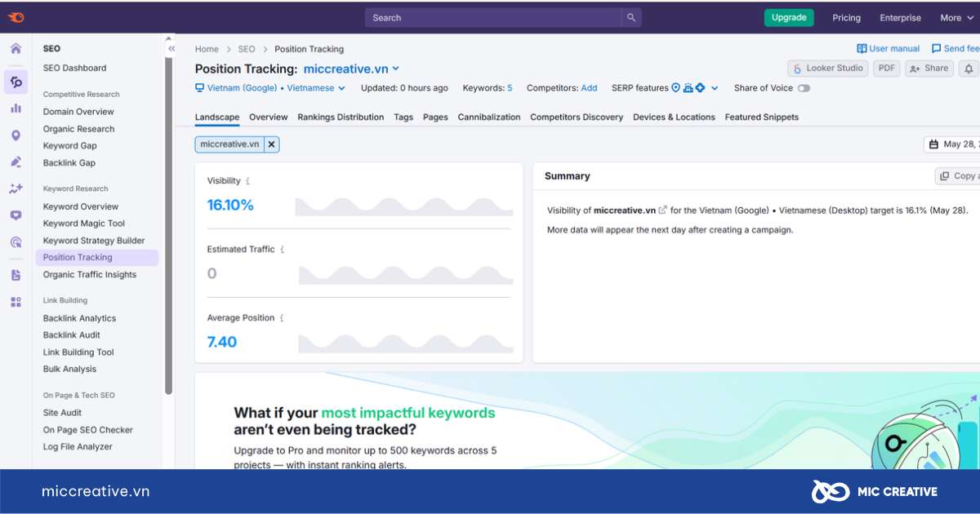980x514 pixels.
Task: Open the Home icon in left rail
Action: coord(16,49)
